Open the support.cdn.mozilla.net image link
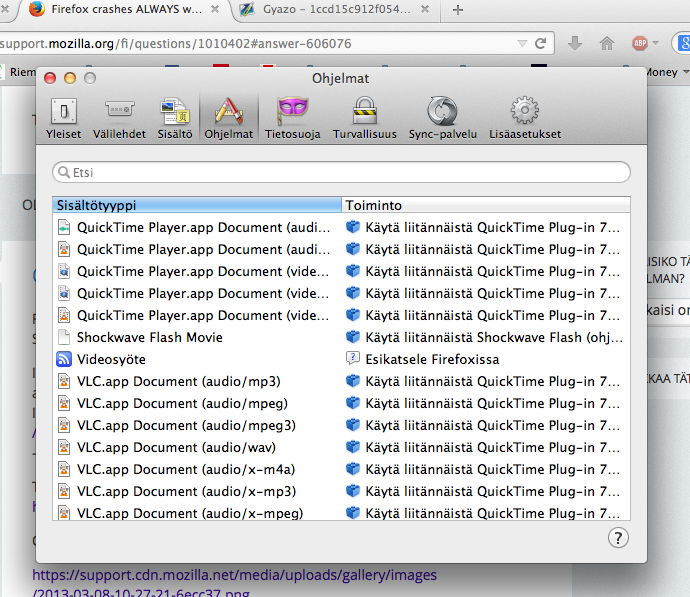Viewport: 690px width, 597px height. pyautogui.click(x=235, y=583)
